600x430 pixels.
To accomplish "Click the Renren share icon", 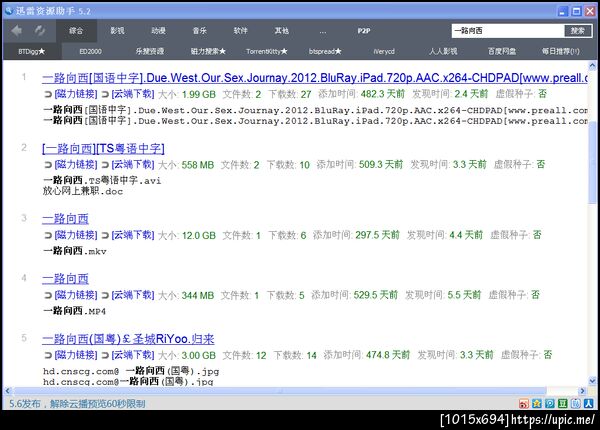I will 589,403.
